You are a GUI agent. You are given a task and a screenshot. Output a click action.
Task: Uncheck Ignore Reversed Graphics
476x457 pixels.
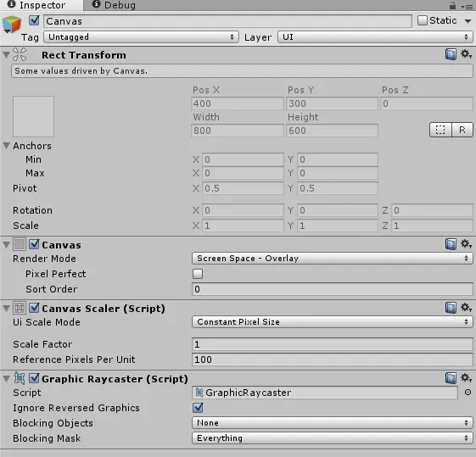(198, 408)
